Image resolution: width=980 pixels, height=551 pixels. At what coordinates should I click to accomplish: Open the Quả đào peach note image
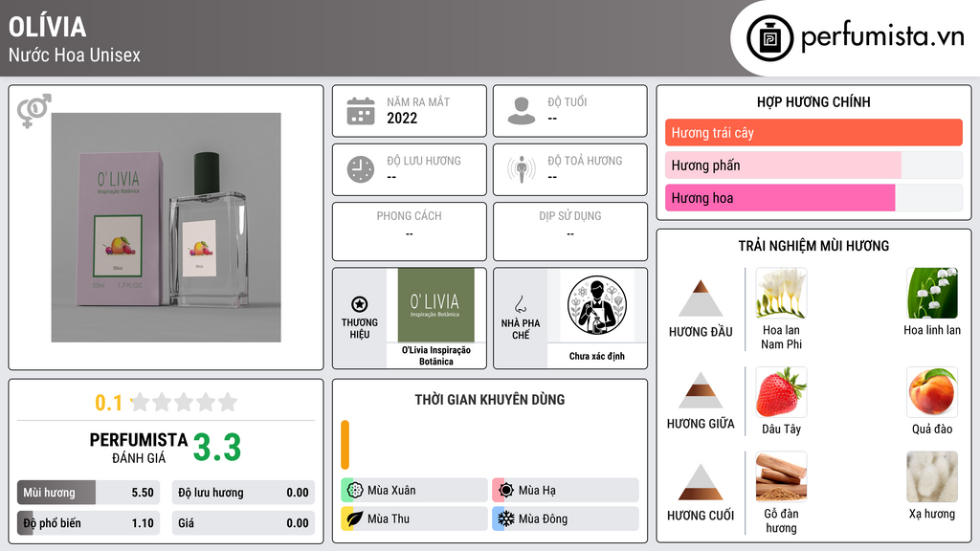pyautogui.click(x=932, y=392)
